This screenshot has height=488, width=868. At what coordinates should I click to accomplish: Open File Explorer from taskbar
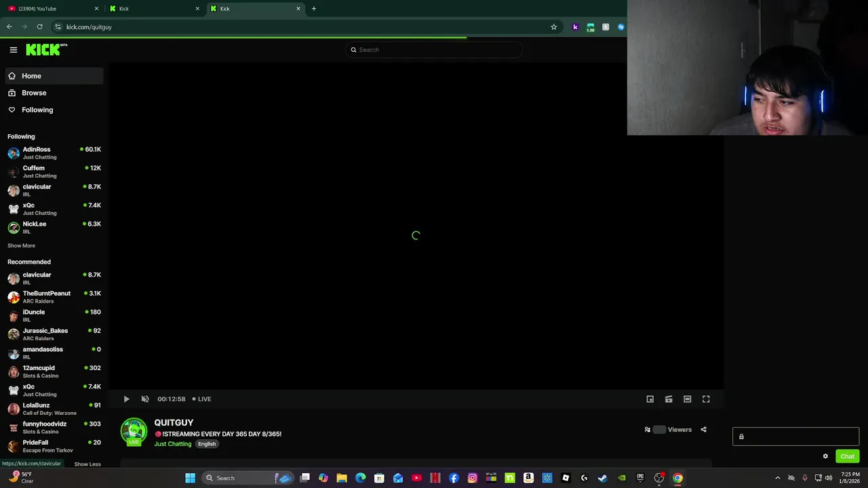point(342,478)
